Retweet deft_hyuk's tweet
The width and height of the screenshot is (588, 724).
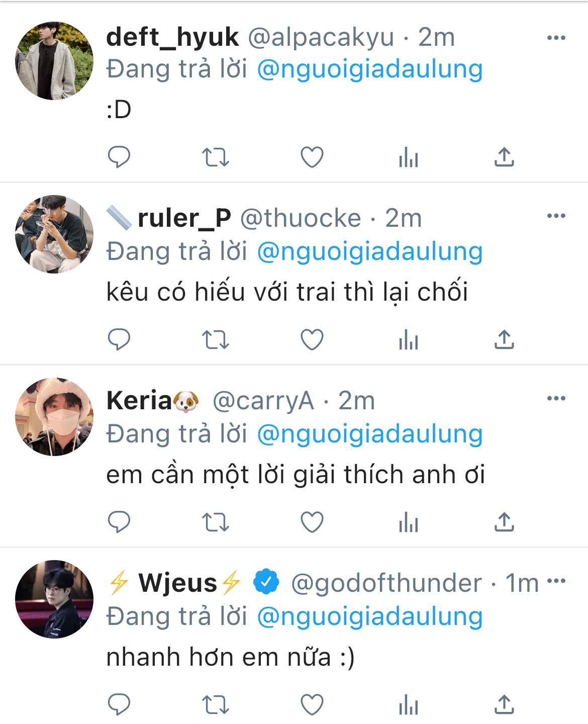(x=215, y=157)
